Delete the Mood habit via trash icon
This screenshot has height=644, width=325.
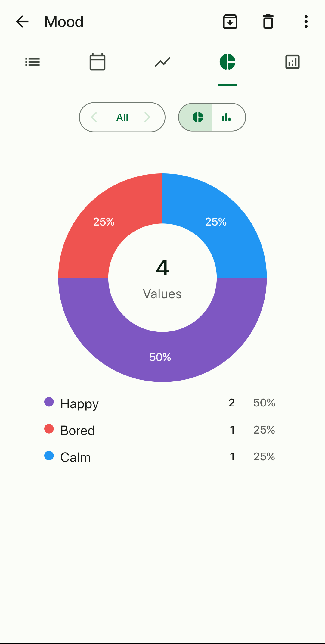(x=268, y=21)
